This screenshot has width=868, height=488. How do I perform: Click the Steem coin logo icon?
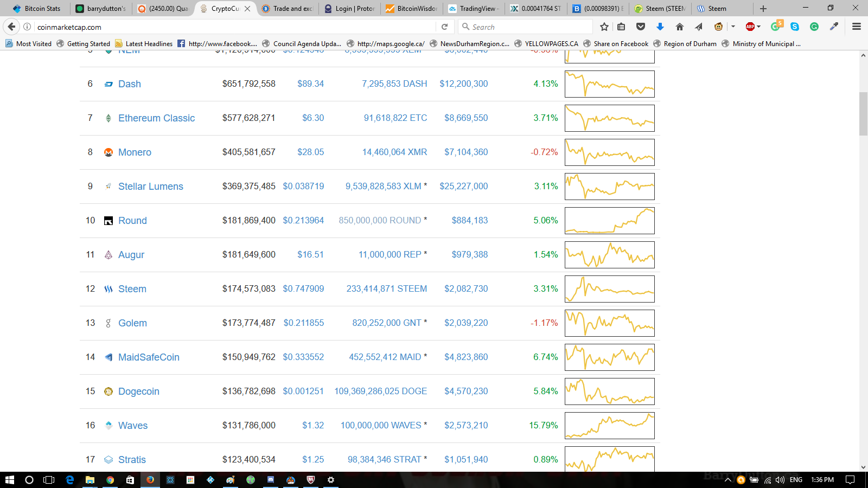click(x=108, y=289)
